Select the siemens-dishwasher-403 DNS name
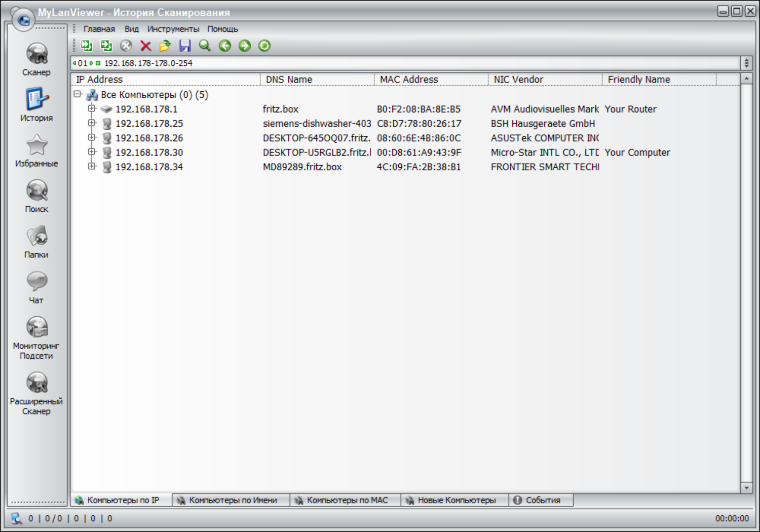 [317, 124]
